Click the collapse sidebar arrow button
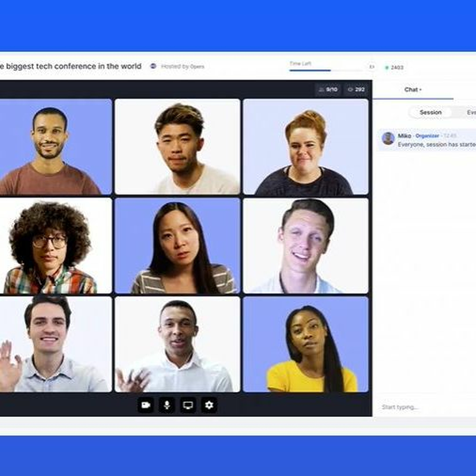The image size is (476, 476). [x=372, y=67]
